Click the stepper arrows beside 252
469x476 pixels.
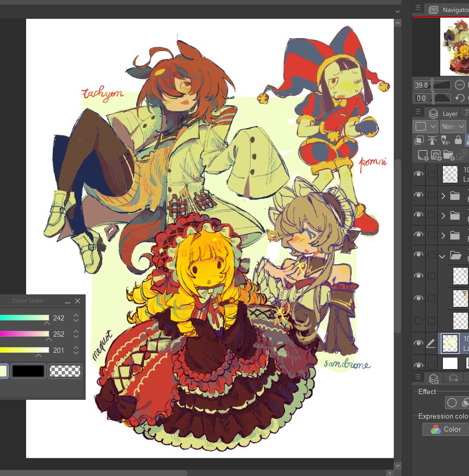pos(76,334)
